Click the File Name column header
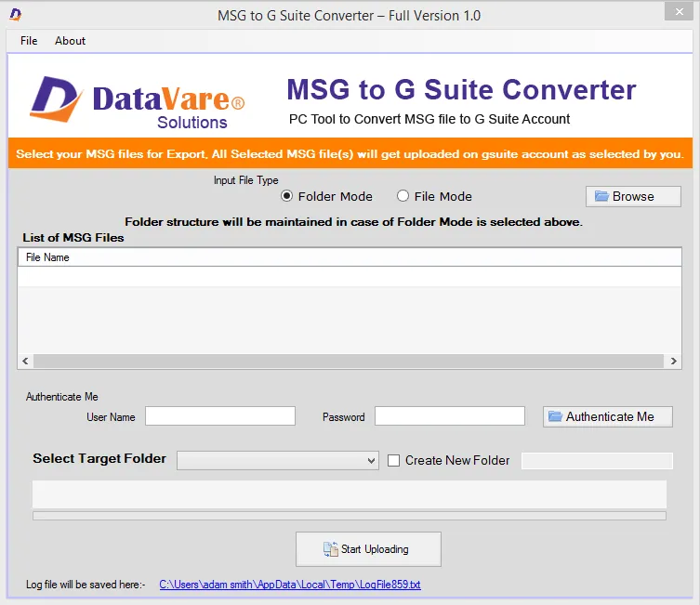This screenshot has height=605, width=700. pyautogui.click(x=350, y=257)
